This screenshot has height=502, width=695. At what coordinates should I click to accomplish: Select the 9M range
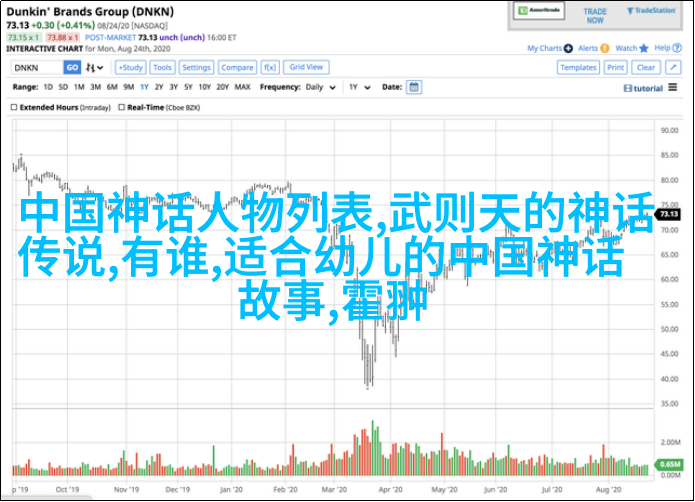pyautogui.click(x=129, y=87)
